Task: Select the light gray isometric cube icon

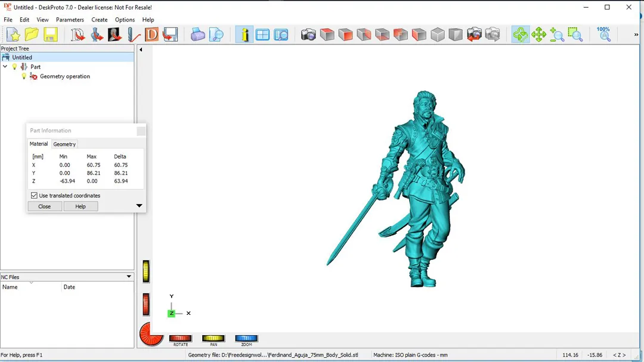Action: pos(438,35)
